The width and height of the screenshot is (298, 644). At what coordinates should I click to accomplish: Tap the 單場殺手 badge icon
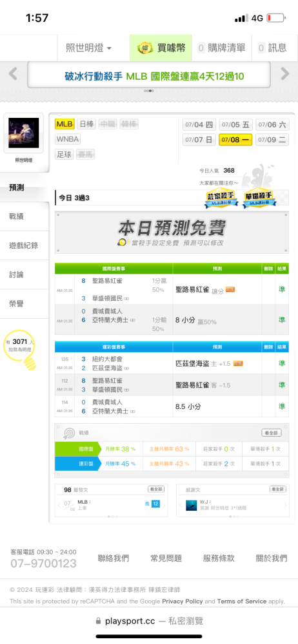coord(260,198)
